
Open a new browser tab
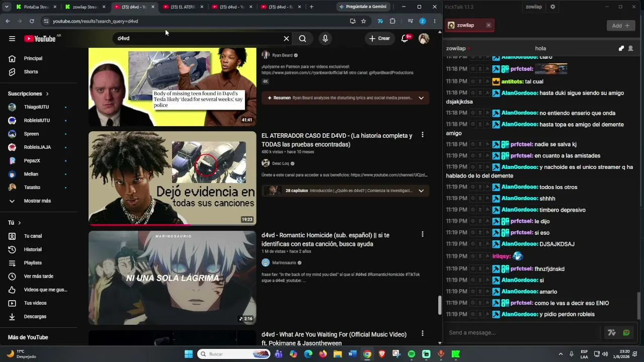coord(311,7)
